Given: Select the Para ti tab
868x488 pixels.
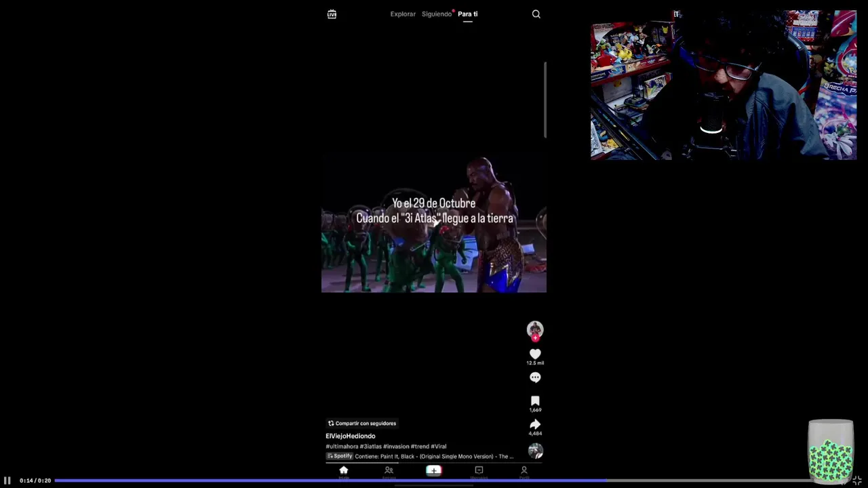Looking at the screenshot, I should click(x=467, y=14).
